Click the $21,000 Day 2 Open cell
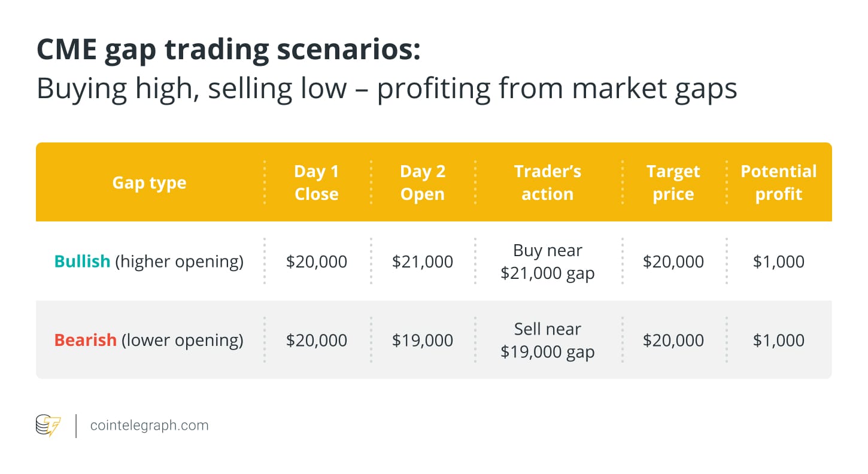This screenshot has height=474, width=868. click(423, 262)
